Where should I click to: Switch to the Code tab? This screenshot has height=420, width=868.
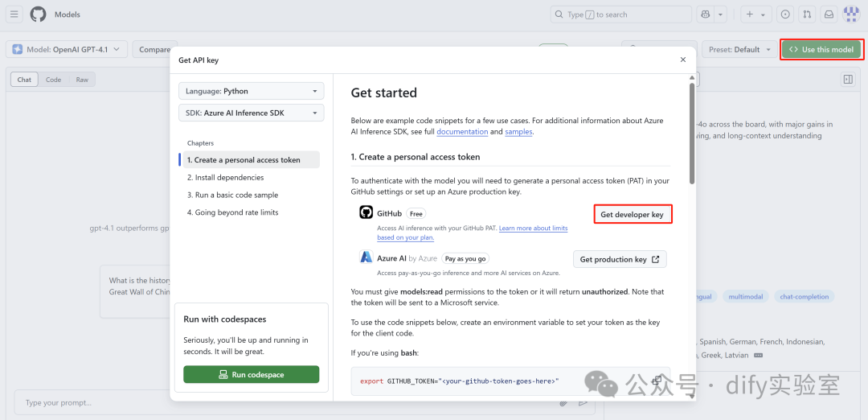coord(53,80)
